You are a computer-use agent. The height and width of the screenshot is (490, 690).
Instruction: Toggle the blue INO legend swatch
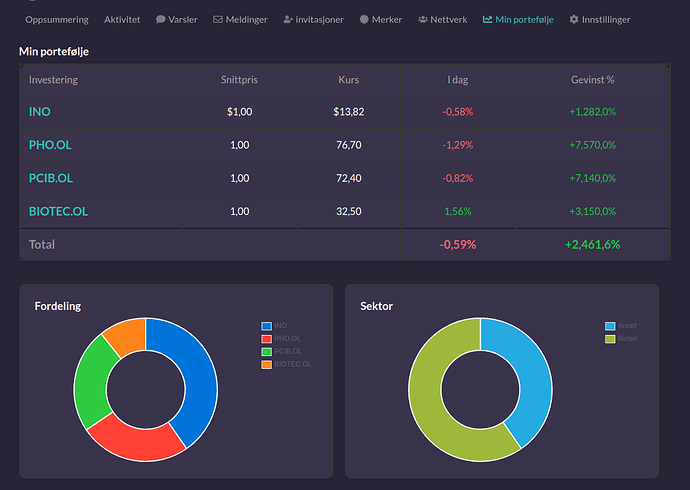point(266,326)
